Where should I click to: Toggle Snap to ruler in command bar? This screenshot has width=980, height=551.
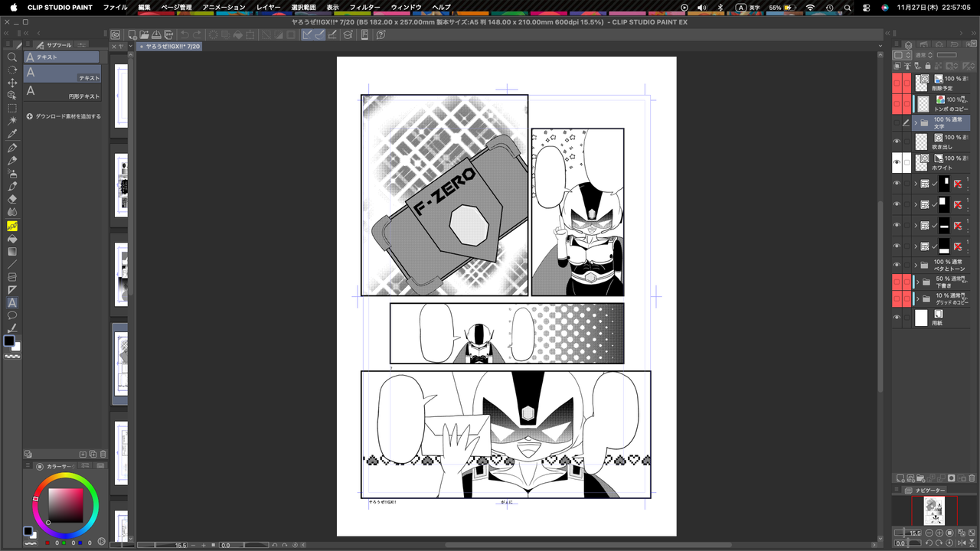pyautogui.click(x=307, y=34)
